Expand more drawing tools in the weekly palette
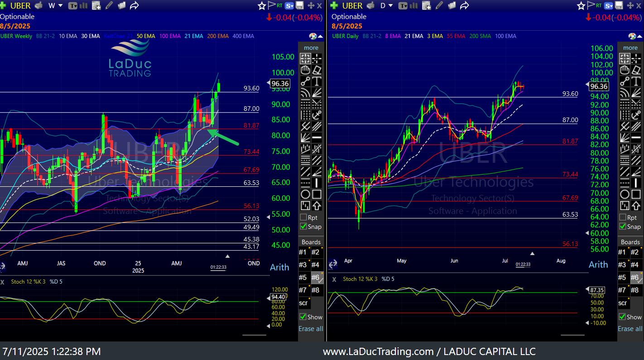644x360 pixels. (311, 47)
